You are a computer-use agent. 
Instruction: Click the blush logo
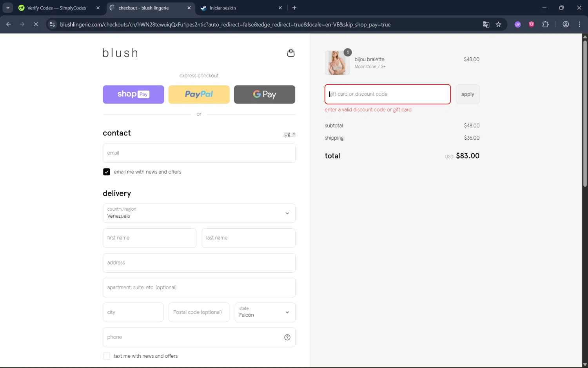click(120, 53)
